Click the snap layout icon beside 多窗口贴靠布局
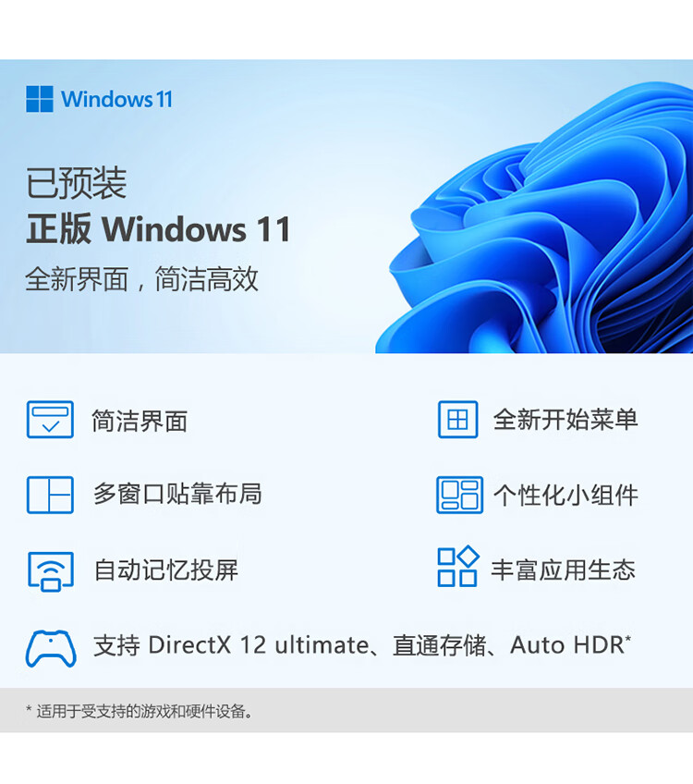This screenshot has height=784, width=693. pos(50,495)
